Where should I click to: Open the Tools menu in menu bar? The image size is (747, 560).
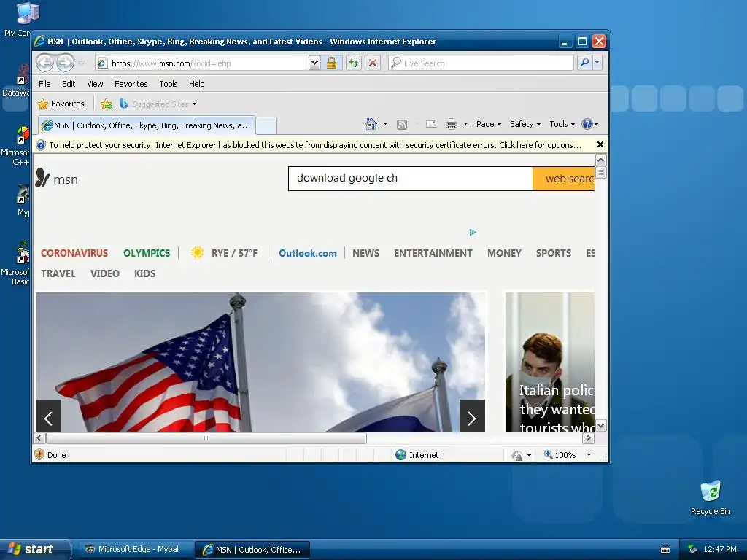point(169,84)
